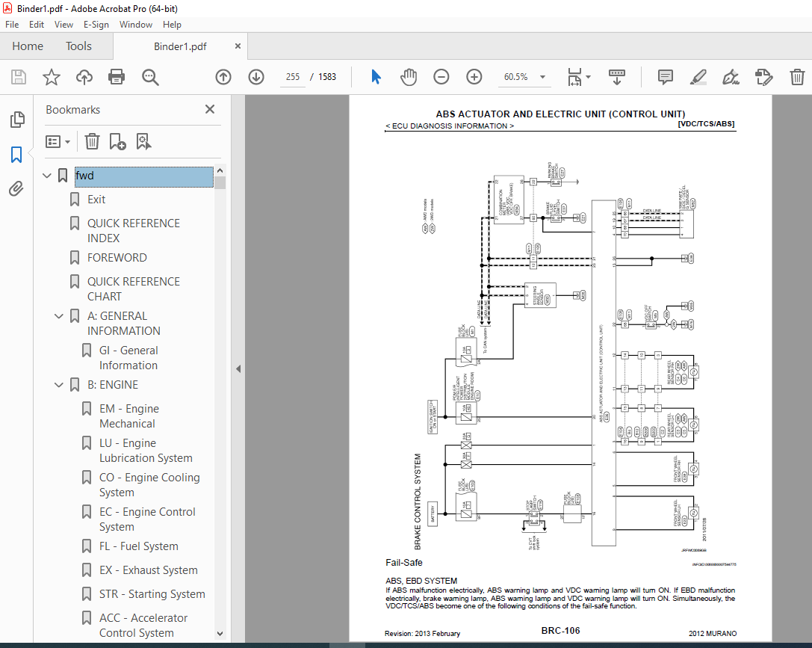Viewport: 812px width, 648px height.
Task: Open the EX - Exhaust System bookmark
Action: point(149,570)
